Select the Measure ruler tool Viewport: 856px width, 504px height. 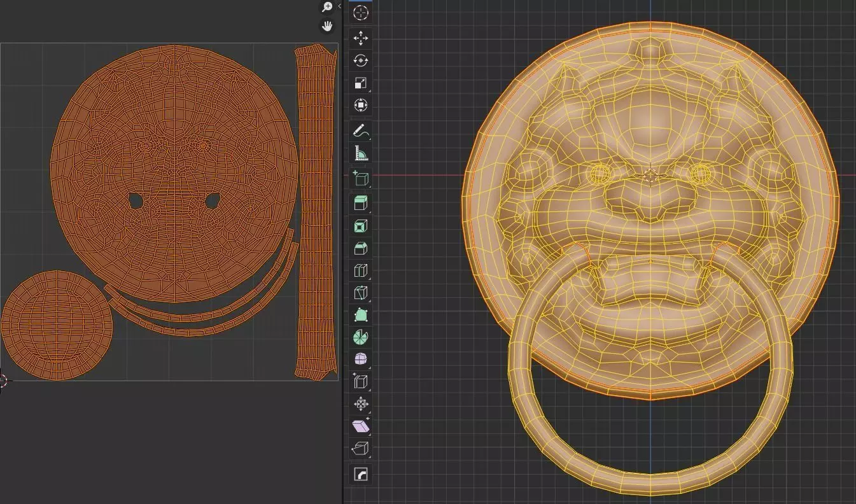pos(361,153)
